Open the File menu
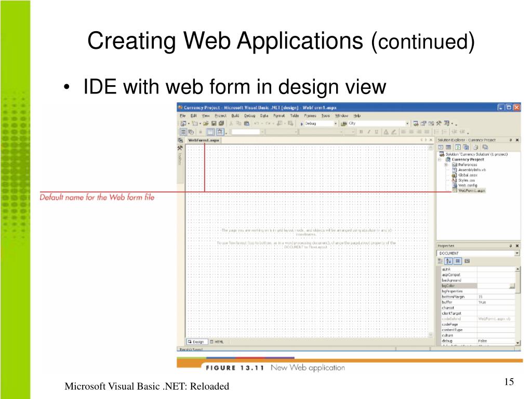Viewport: 532px width, 399px height. [182, 116]
